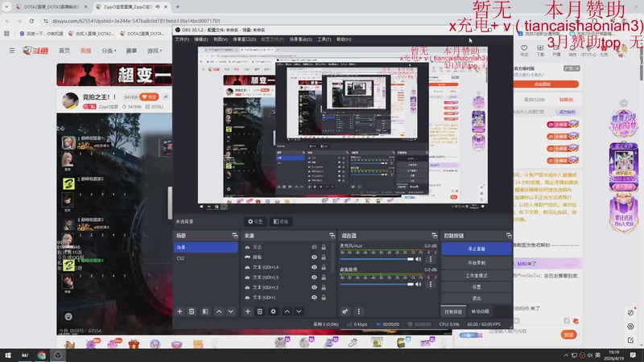
Task: Click the Douyu logo
Action: click(35, 51)
